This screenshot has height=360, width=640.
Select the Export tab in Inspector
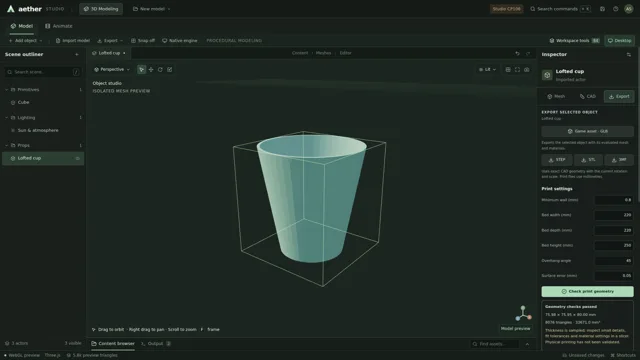(x=619, y=96)
